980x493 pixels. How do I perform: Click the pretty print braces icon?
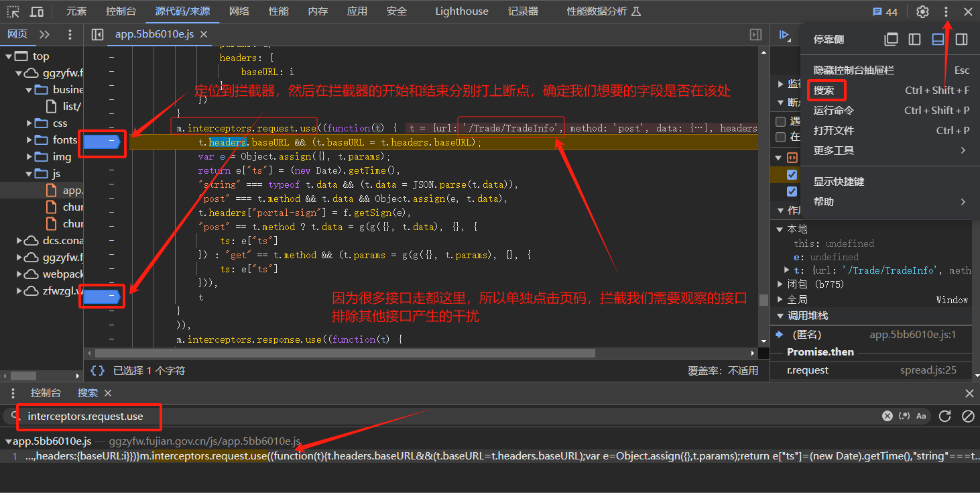[98, 370]
